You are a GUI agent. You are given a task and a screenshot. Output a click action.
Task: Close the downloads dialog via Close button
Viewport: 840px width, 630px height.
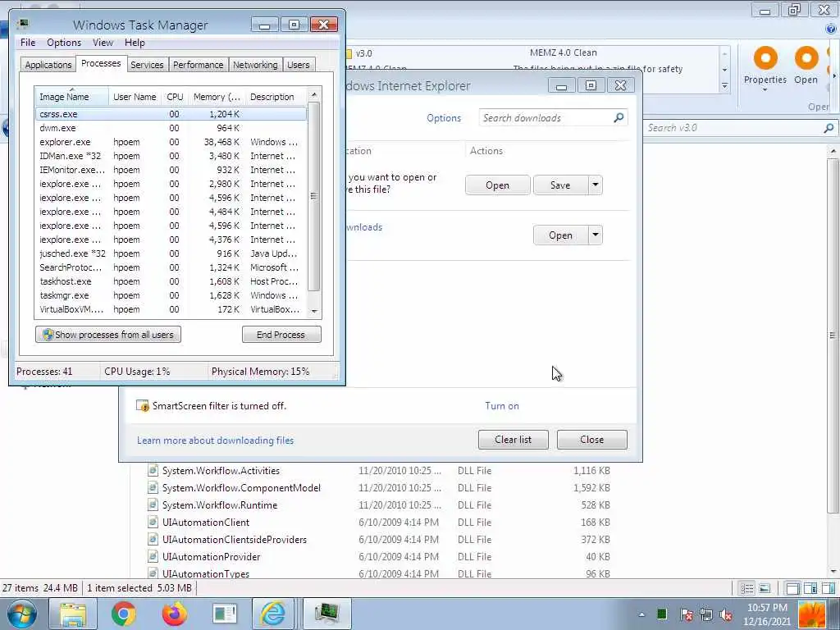coord(592,440)
